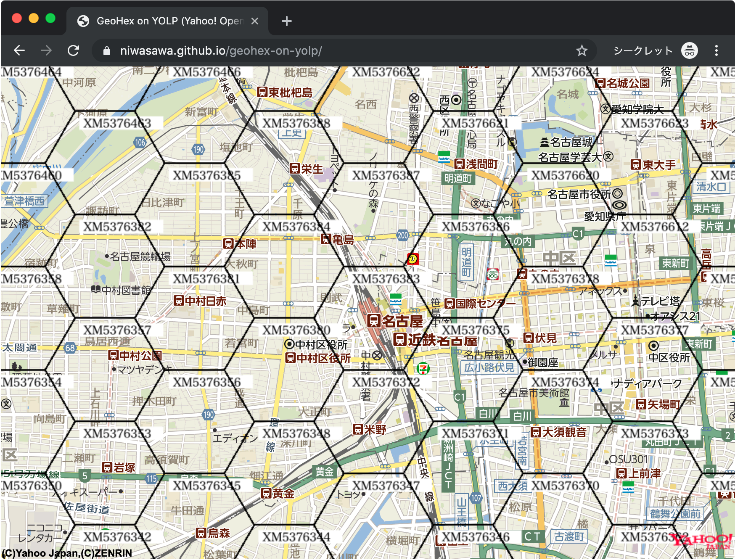The image size is (735, 560).
Task: Click the 広小路伏見 intersection label
Action: pos(489,367)
